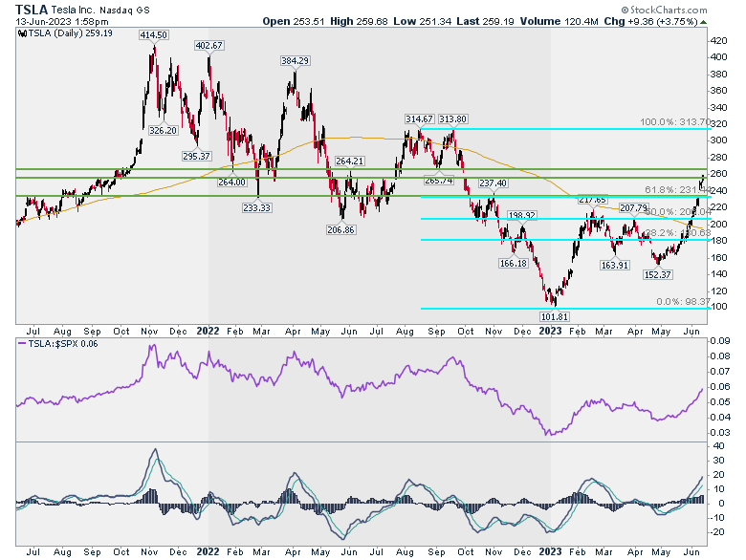The image size is (746, 560).
Task: Click the 100.0%: 313.70 Fibonacci label
Action: (x=675, y=122)
